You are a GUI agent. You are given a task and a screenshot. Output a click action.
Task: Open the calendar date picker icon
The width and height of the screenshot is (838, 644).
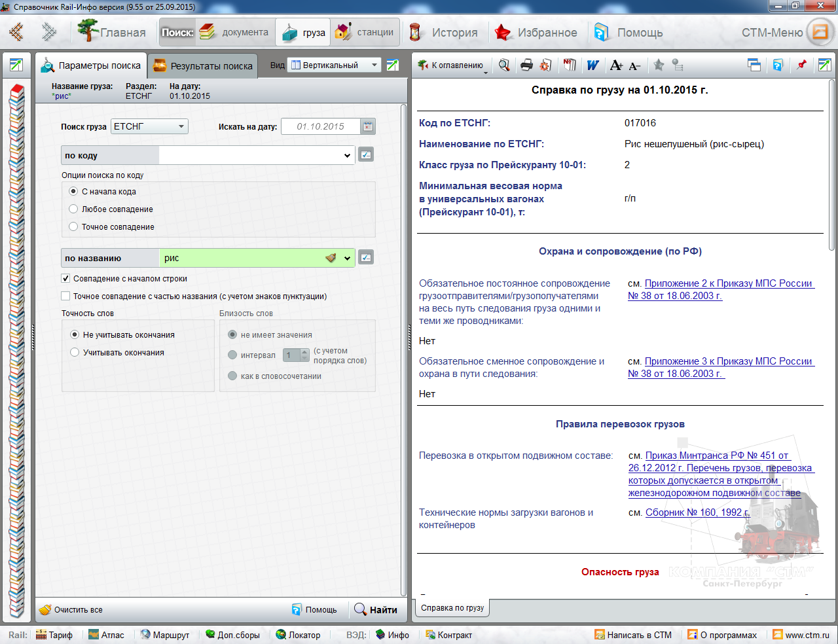(368, 126)
